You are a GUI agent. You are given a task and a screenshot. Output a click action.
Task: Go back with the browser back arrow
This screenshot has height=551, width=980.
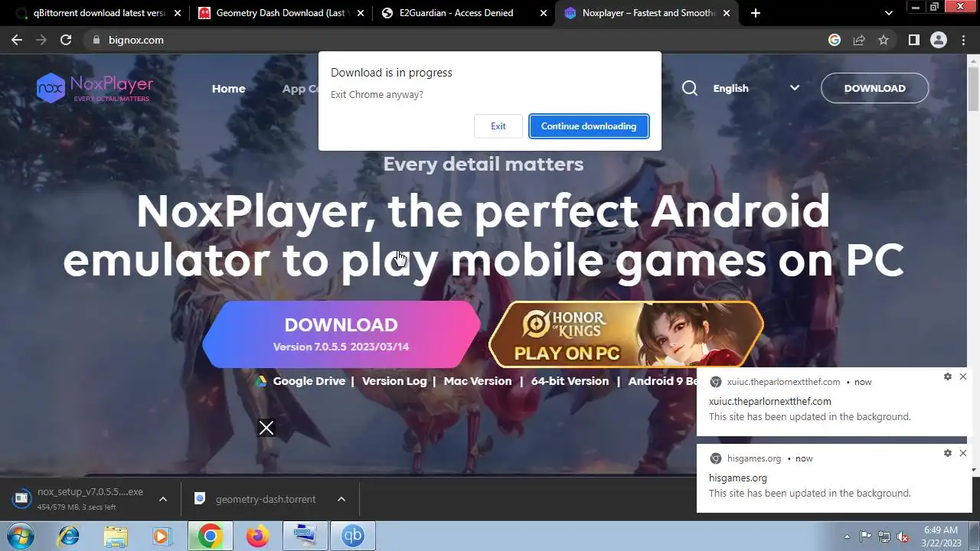(17, 40)
